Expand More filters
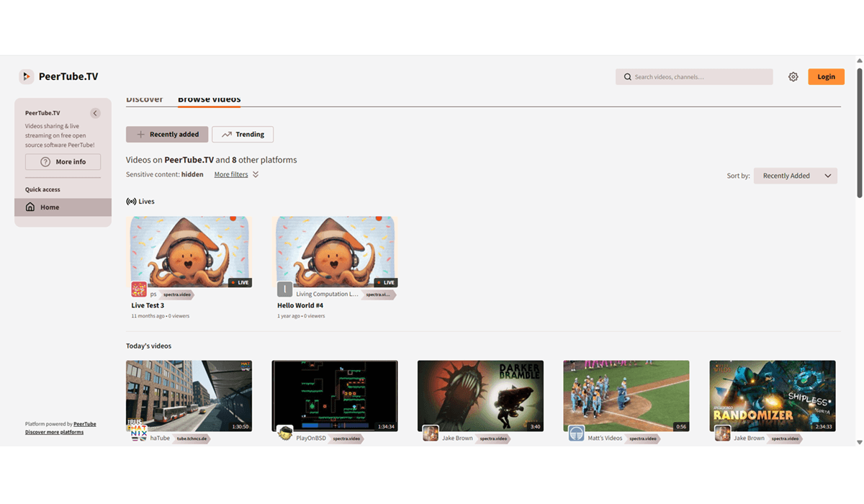This screenshot has height=504, width=864. click(x=236, y=174)
